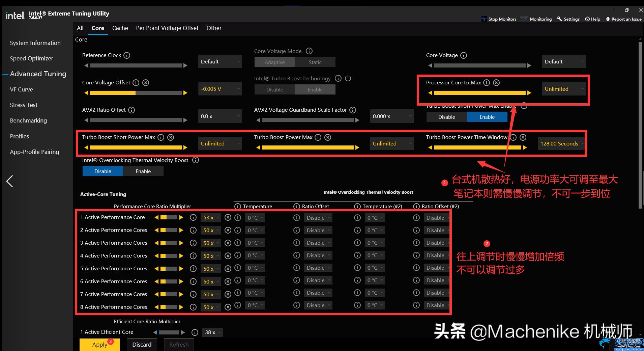
Task: Open Core Voltage Default dropdown
Action: click(564, 61)
